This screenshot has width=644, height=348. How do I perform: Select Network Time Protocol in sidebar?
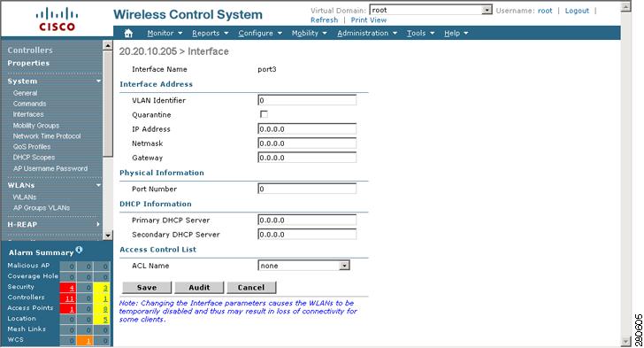tap(47, 135)
